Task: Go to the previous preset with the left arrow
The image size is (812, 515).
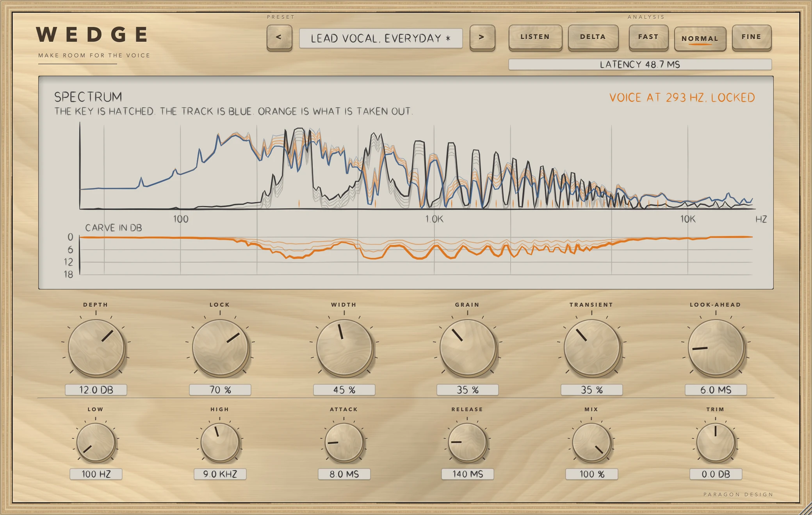Action: pos(279,37)
